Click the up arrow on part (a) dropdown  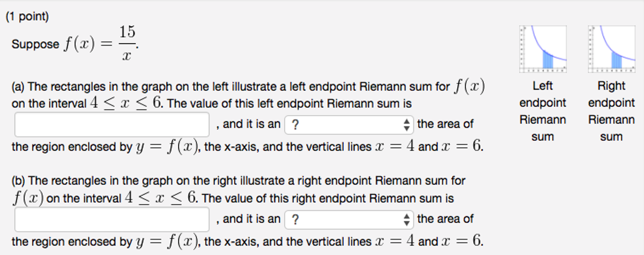(x=406, y=122)
